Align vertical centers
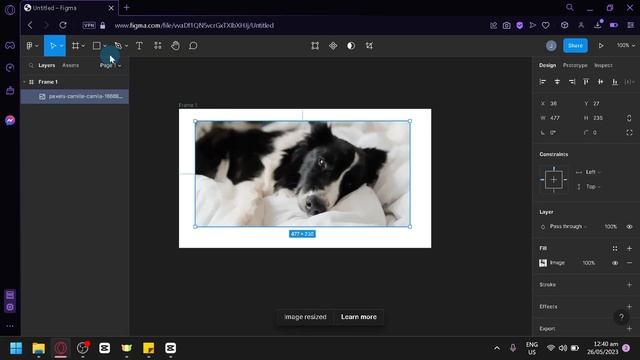The image size is (640, 360). pos(600,82)
